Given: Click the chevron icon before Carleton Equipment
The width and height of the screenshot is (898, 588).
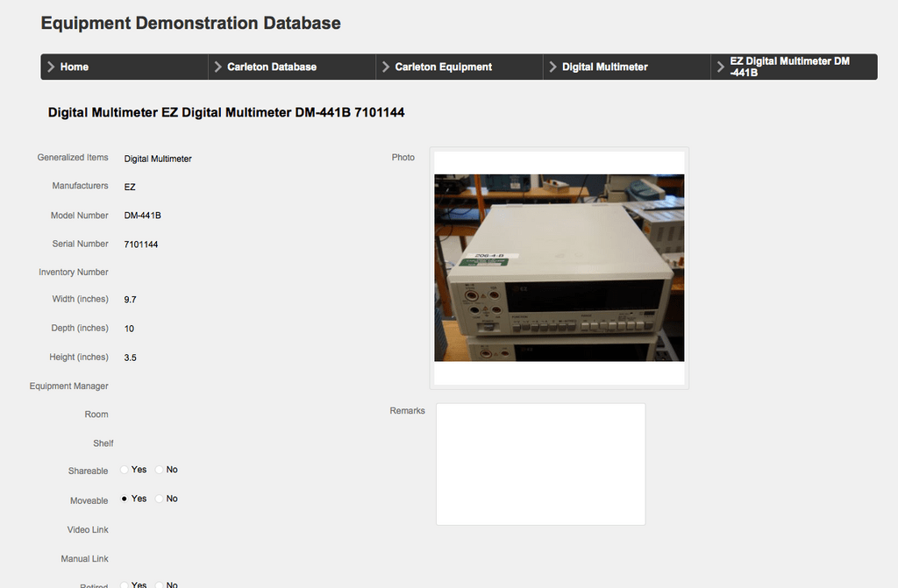Looking at the screenshot, I should coord(385,67).
